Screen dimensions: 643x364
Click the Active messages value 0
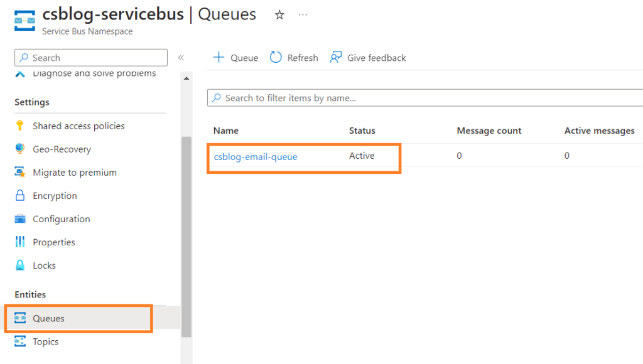coord(567,156)
